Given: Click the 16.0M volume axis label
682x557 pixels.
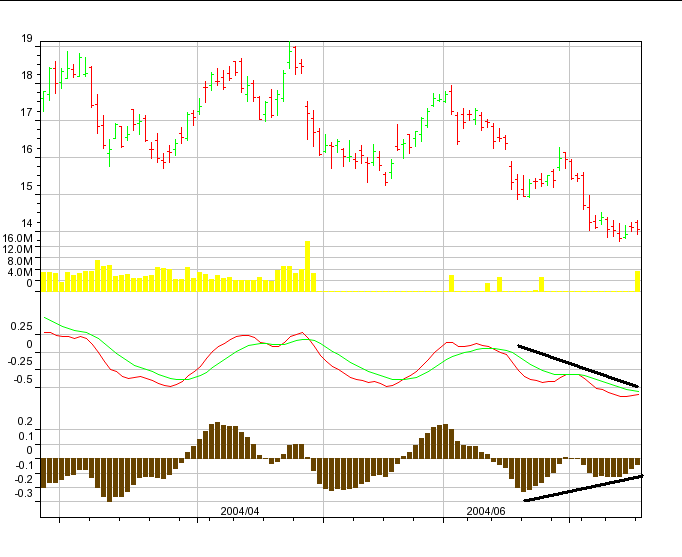Looking at the screenshot, I should tap(20, 238).
